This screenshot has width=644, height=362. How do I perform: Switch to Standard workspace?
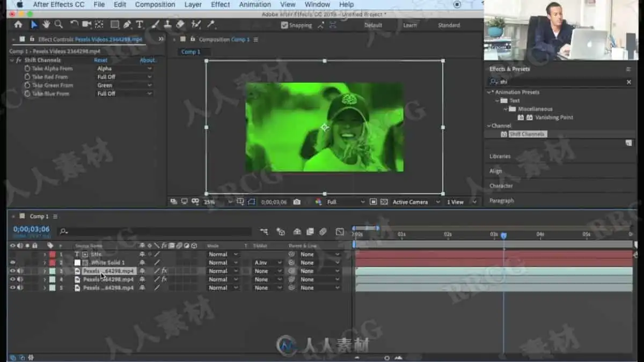tap(449, 25)
